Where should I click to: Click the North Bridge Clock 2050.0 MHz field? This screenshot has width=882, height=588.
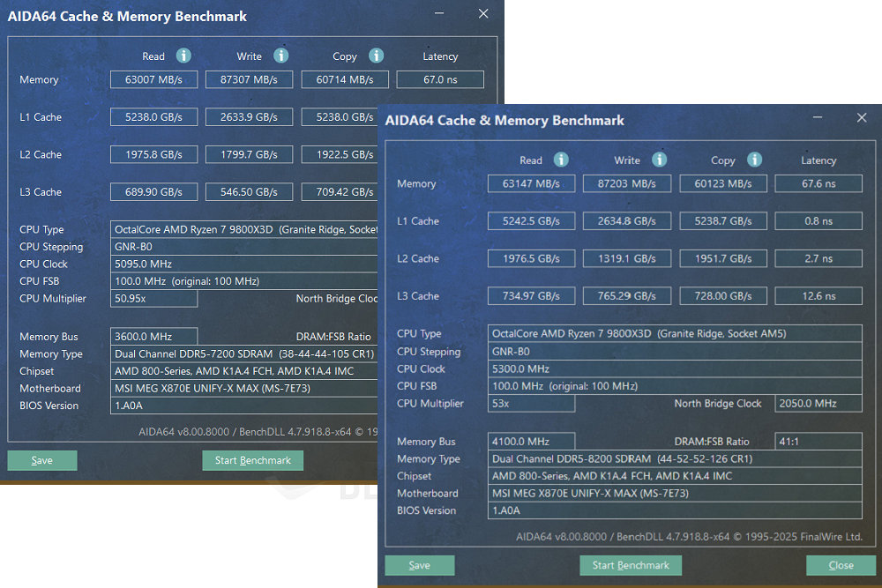818,403
